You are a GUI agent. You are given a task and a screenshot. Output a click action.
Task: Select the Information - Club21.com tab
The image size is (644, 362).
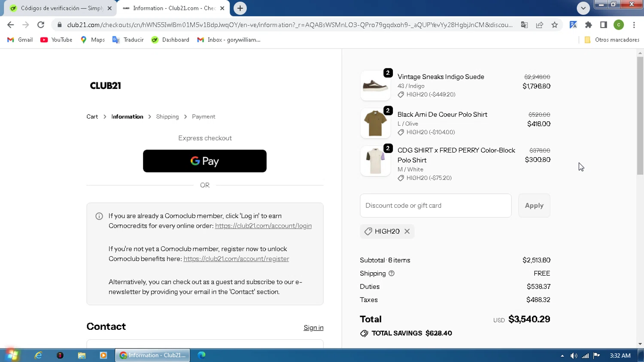point(173,8)
